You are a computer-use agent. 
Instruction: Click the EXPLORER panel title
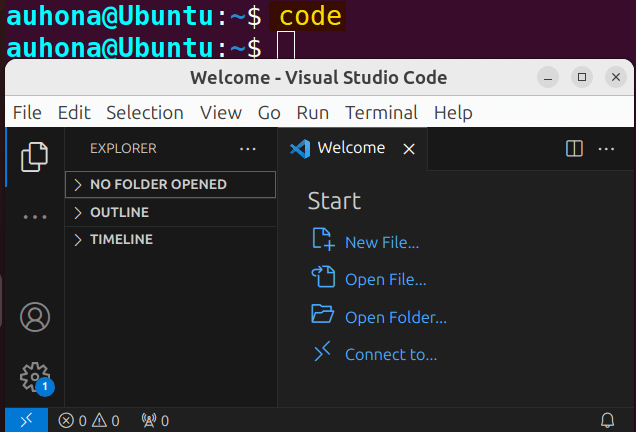coord(123,148)
